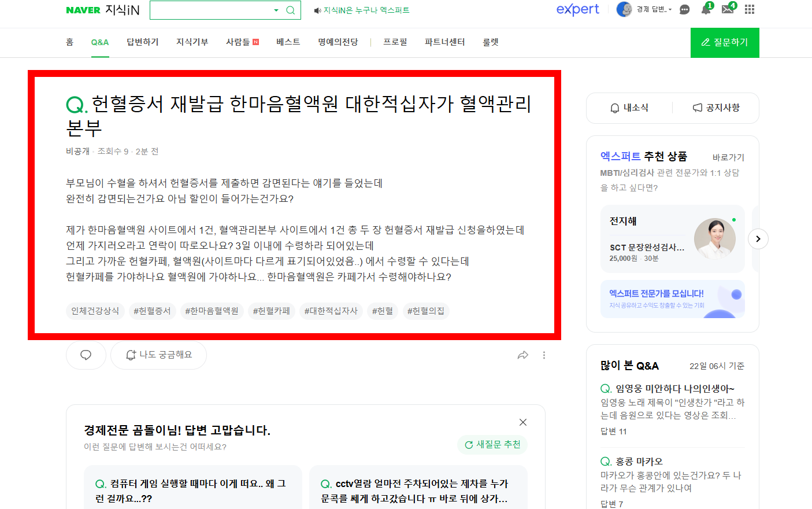Click the 엑스퍼트 전문가를 모십니다 banner

[673, 299]
